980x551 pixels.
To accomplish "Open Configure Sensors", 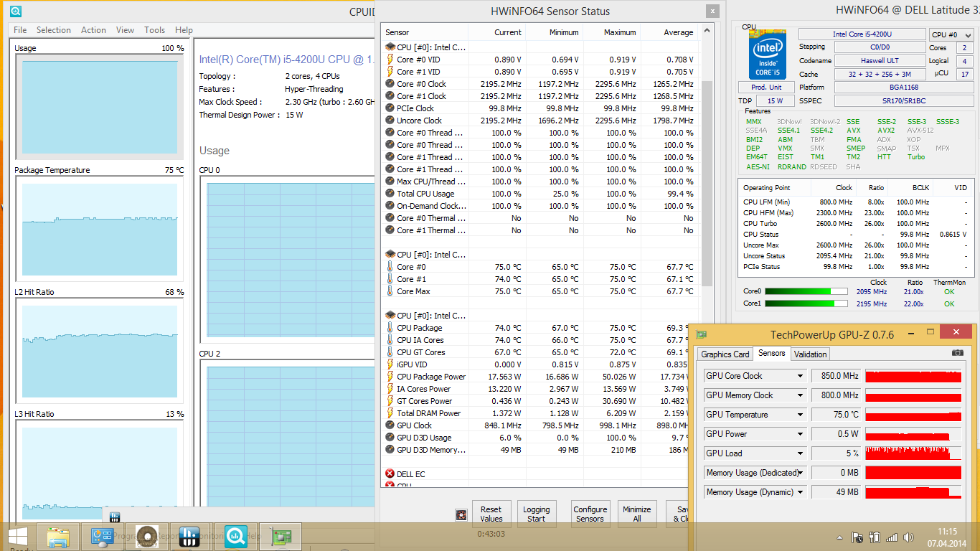I will coord(590,514).
